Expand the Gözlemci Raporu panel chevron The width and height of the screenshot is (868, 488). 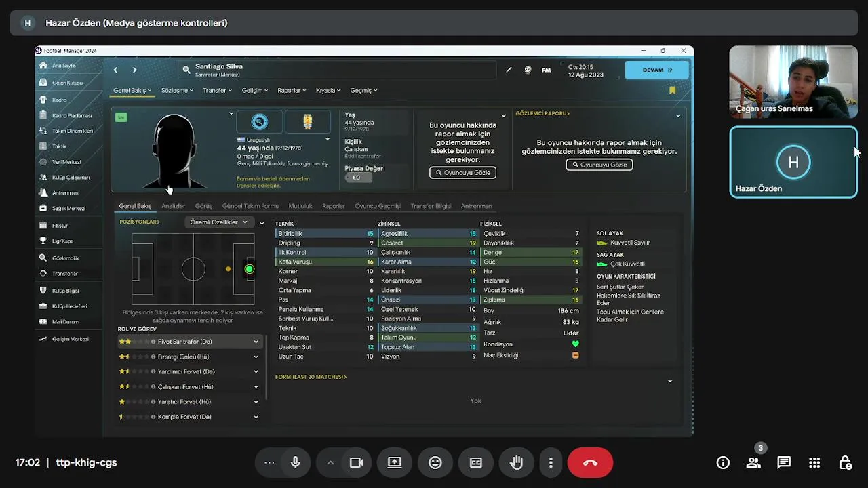(x=678, y=116)
